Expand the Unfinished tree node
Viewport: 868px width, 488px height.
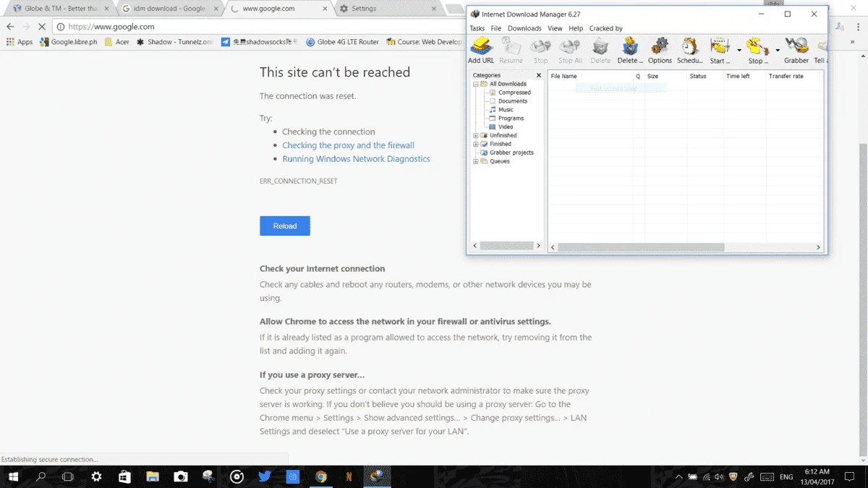point(475,135)
